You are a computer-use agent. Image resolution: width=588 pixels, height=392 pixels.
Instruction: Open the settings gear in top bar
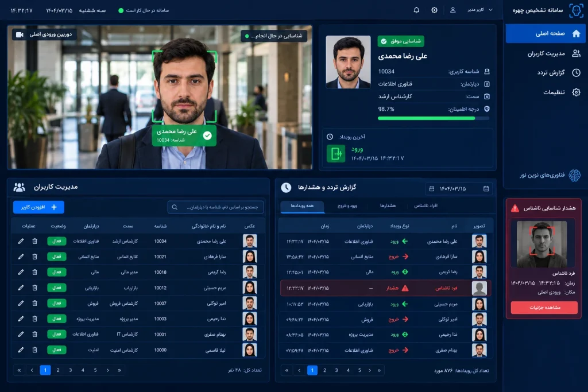pyautogui.click(x=434, y=10)
